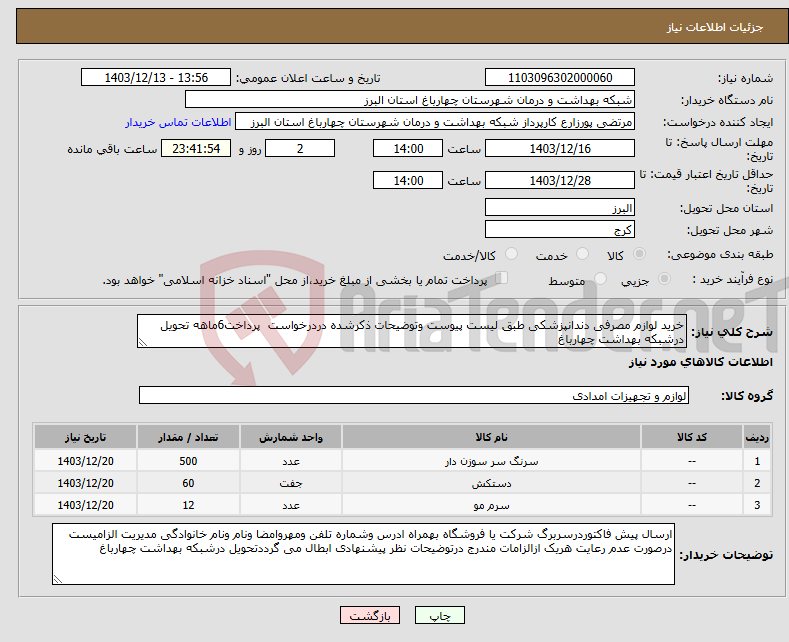The height and width of the screenshot is (642, 789).
Task: Select the کالا radio button
Action: point(639,254)
